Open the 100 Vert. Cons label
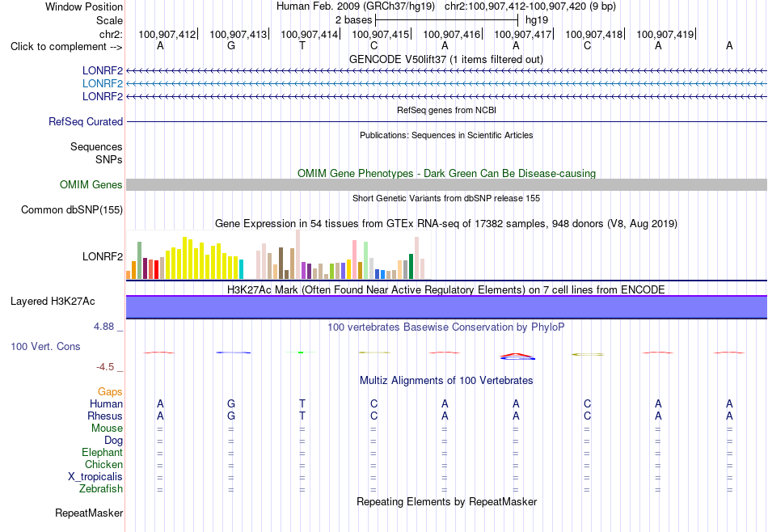The image size is (768, 532). coord(45,346)
